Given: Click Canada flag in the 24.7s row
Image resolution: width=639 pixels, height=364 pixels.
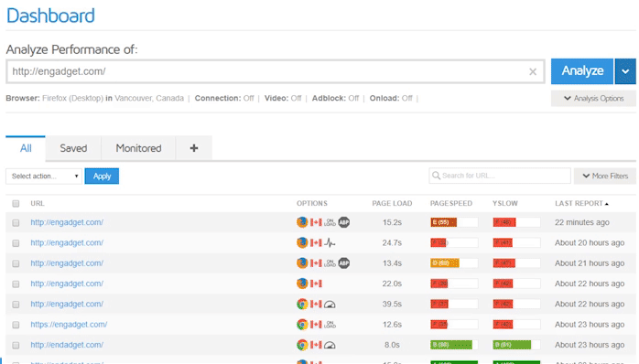Looking at the screenshot, I should (316, 242).
